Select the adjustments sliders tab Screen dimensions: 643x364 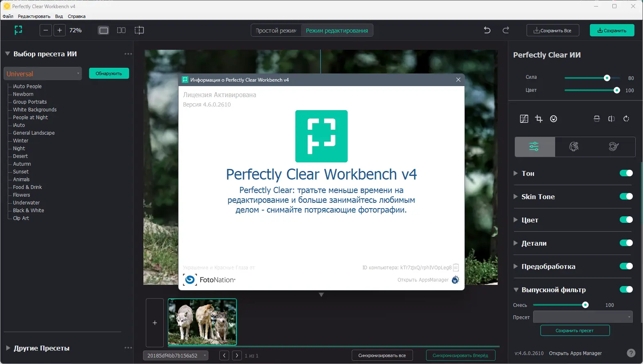pos(534,146)
